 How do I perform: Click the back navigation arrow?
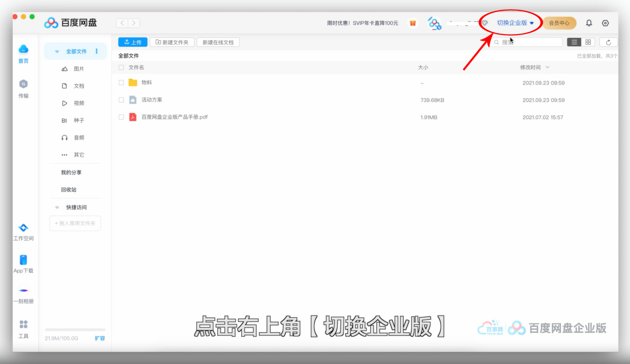click(x=122, y=23)
